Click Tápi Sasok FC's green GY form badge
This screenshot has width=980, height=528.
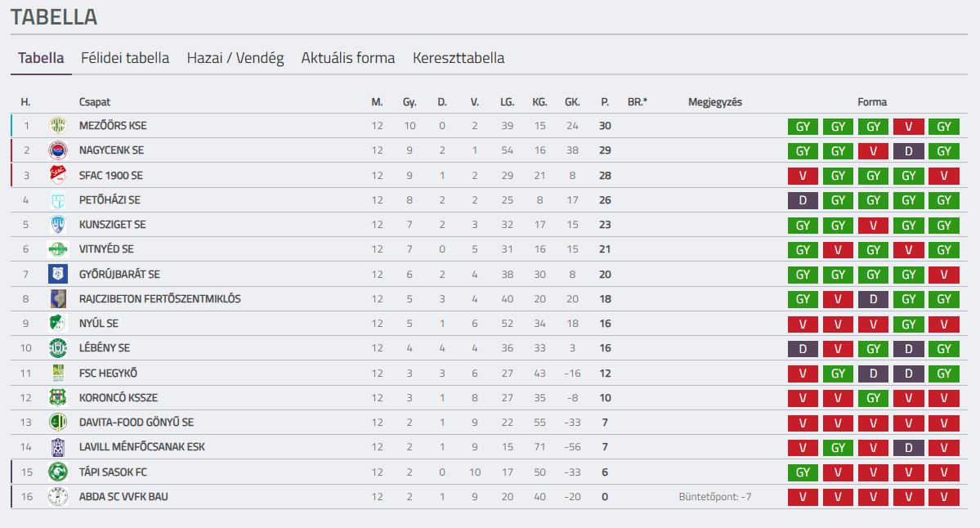[x=803, y=472]
